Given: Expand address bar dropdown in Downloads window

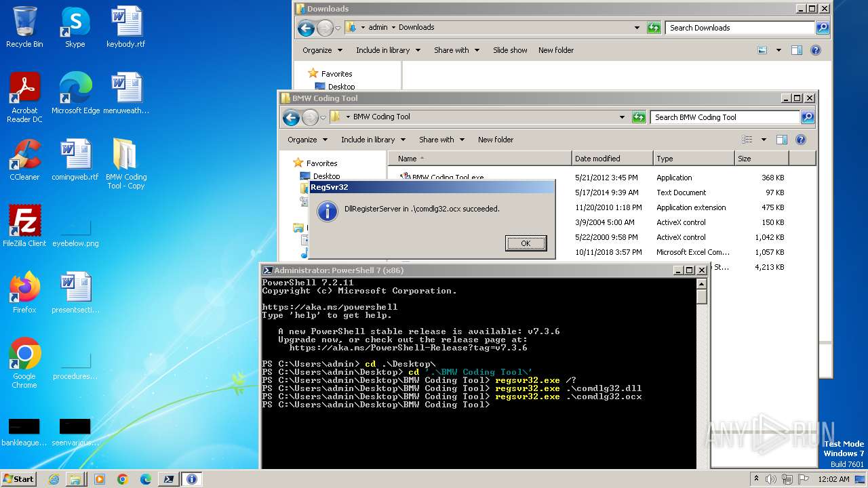Looking at the screenshot, I should coord(637,28).
